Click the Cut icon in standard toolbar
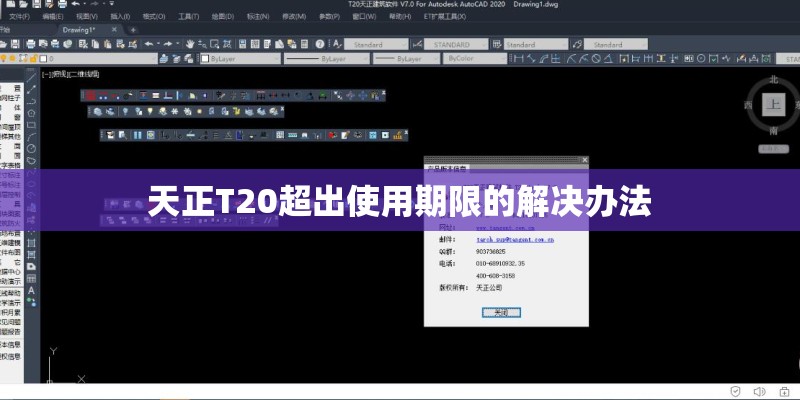Image resolution: width=800 pixels, height=400 pixels. click(83, 44)
